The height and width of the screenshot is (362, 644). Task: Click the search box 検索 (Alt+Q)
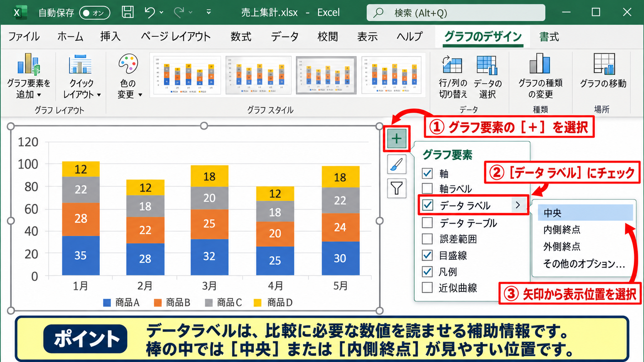(x=456, y=13)
